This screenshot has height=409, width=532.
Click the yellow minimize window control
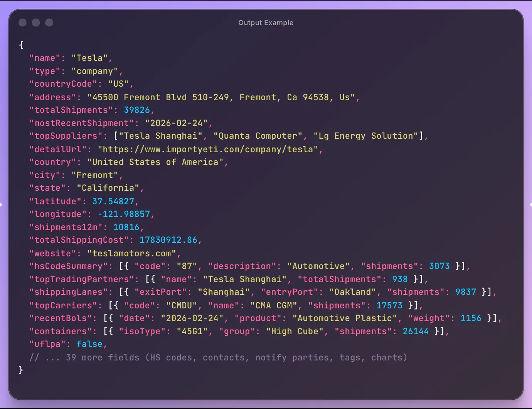(x=36, y=23)
